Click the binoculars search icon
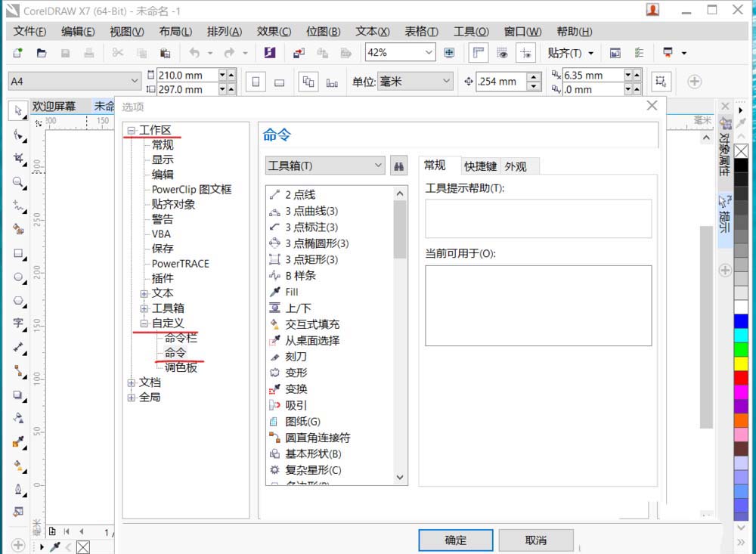This screenshot has height=554, width=756. (398, 166)
